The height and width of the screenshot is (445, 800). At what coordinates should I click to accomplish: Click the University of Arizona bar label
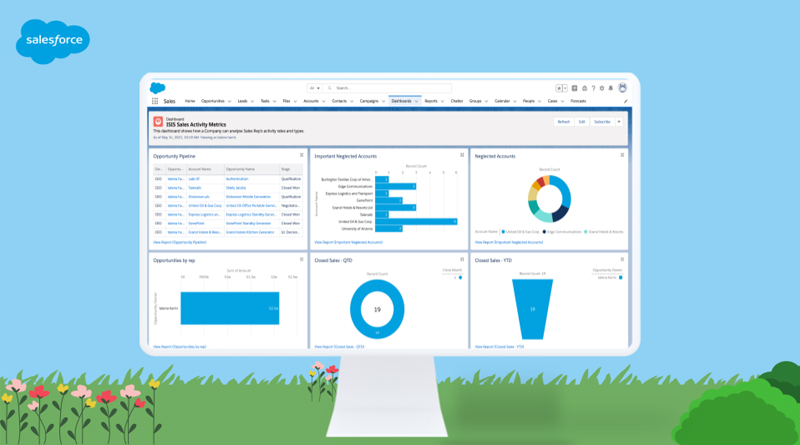357,229
